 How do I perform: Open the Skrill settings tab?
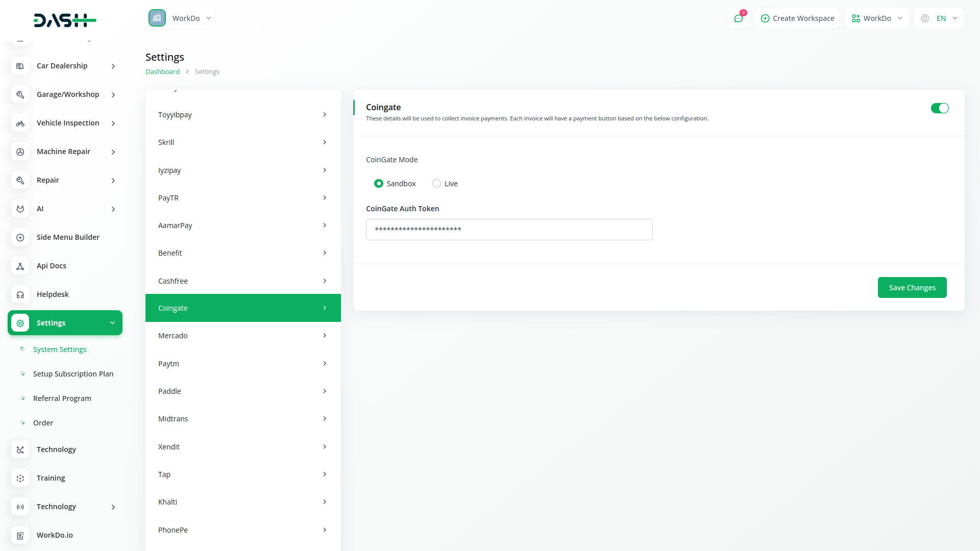[243, 142]
